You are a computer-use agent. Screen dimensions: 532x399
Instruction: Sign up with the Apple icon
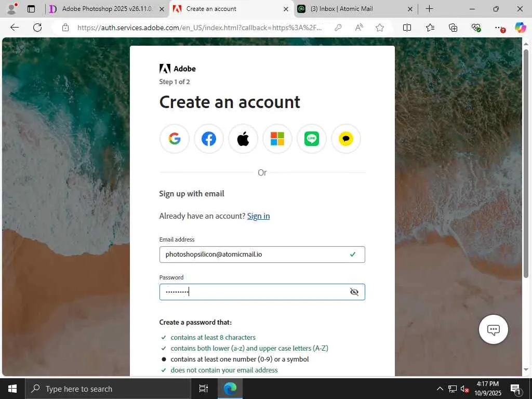coord(243,139)
